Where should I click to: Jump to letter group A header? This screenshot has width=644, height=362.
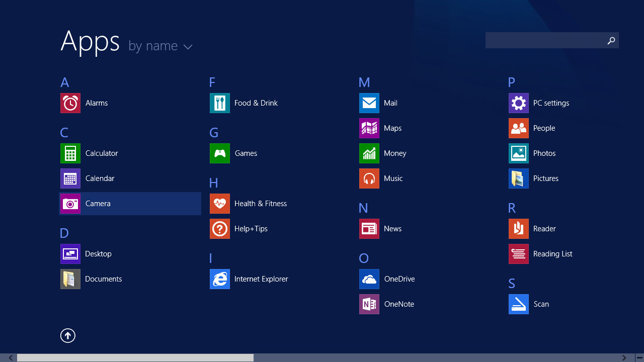[64, 82]
